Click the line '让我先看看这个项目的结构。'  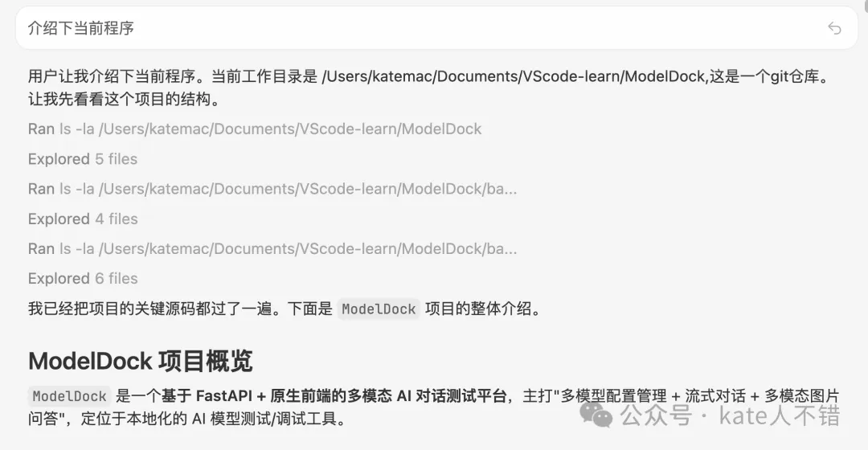pos(126,99)
